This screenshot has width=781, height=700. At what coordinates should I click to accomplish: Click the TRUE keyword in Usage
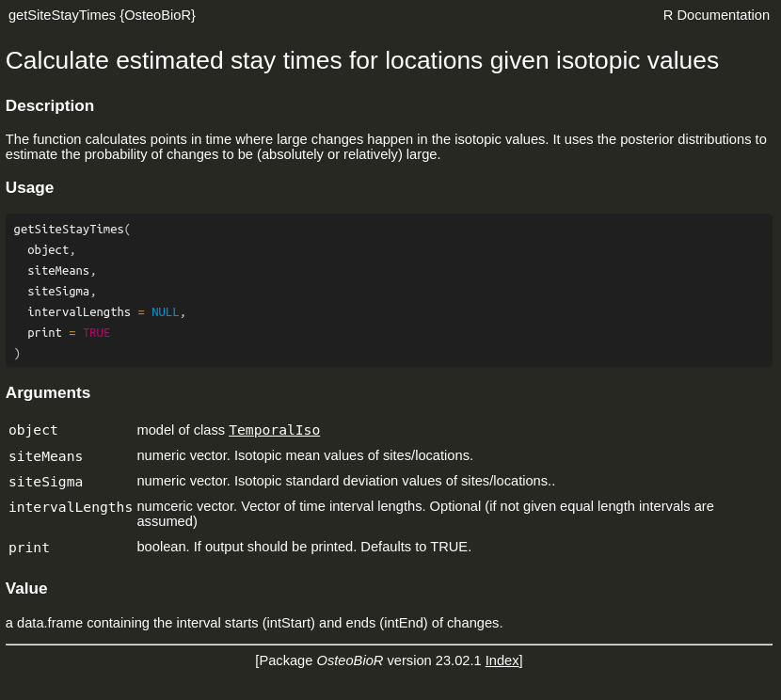(x=96, y=332)
